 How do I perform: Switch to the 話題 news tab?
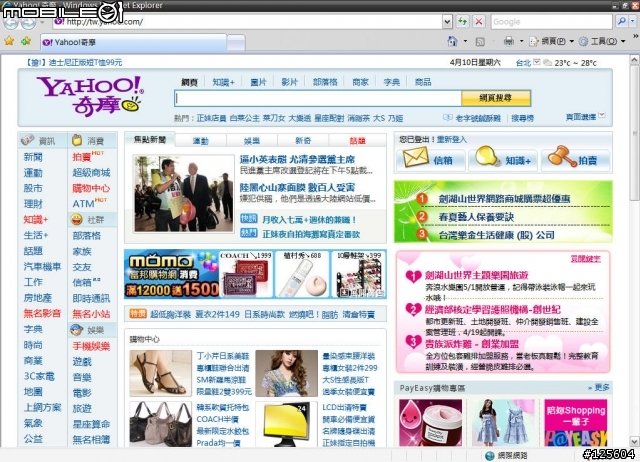[x=357, y=141]
